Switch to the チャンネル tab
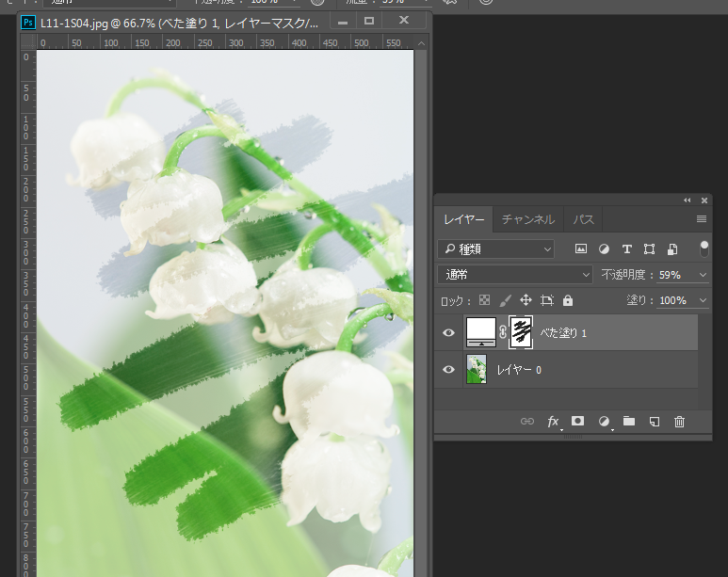Screen dimensions: 728x577 (528, 219)
